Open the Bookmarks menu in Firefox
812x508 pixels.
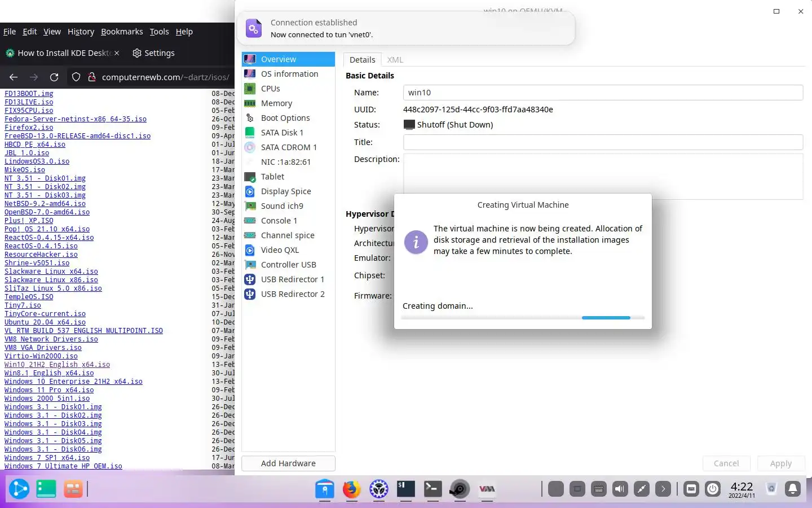pyautogui.click(x=122, y=32)
